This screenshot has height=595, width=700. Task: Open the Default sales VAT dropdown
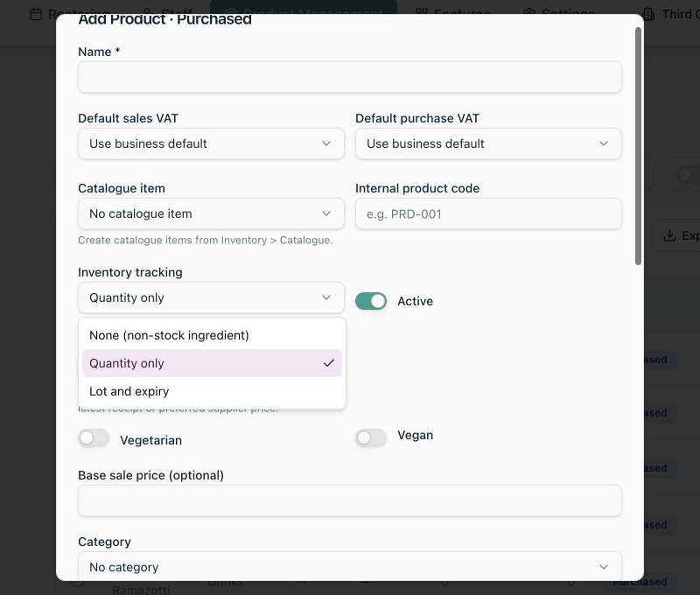coord(211,143)
